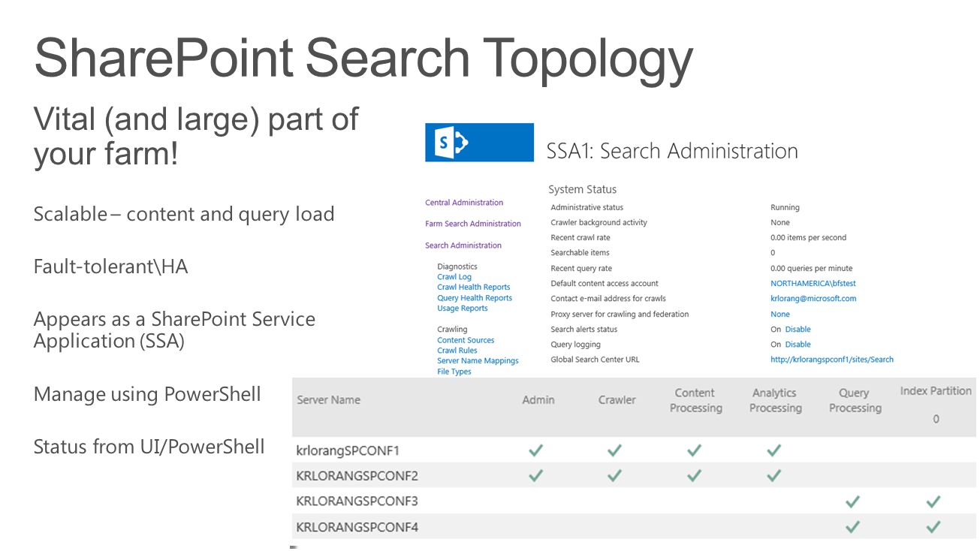
Task: Open Server Name Mappings link
Action: tap(478, 361)
